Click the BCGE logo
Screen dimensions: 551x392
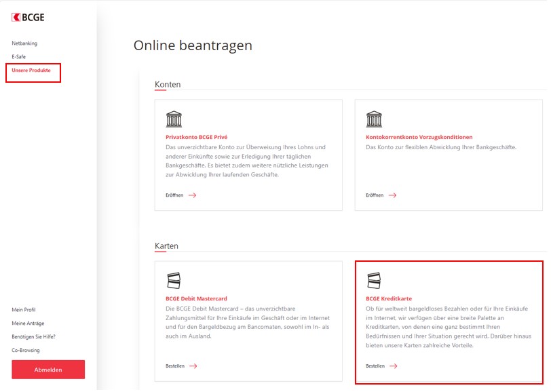[x=28, y=17]
